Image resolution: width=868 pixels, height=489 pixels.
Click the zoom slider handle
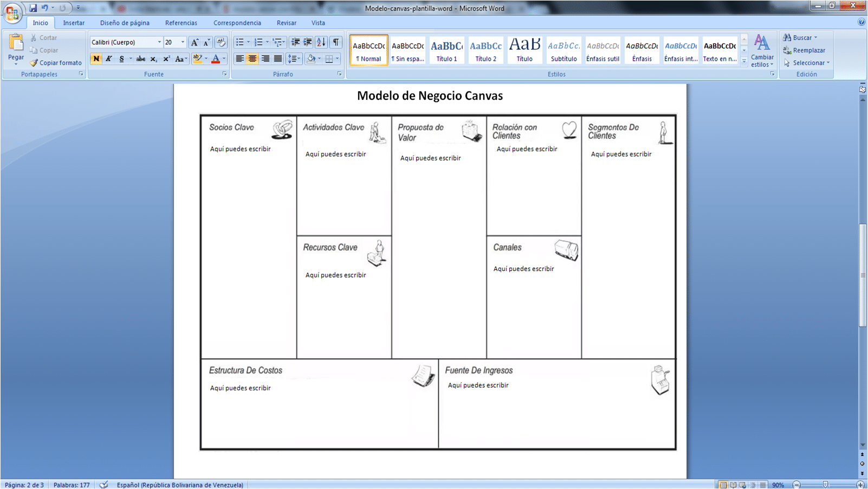coord(825,485)
